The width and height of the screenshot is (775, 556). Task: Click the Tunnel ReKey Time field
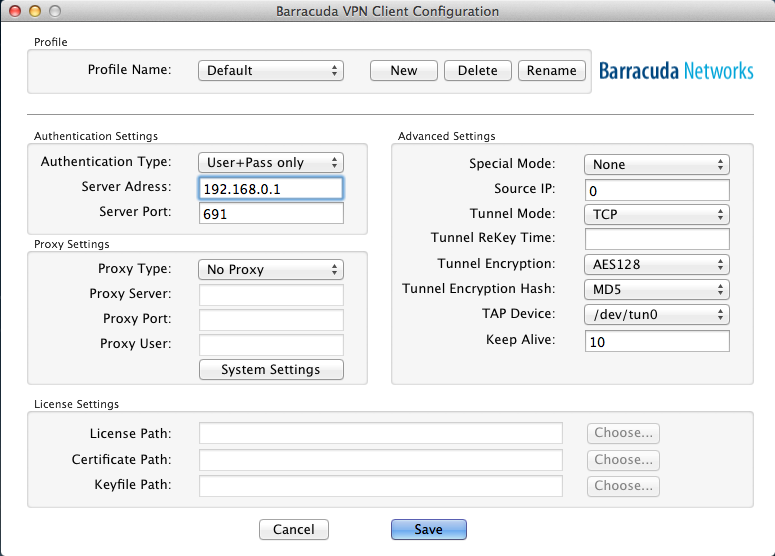[657, 239]
